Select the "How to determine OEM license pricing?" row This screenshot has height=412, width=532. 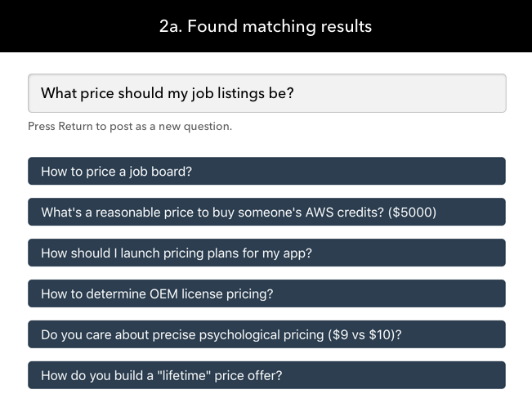(266, 294)
